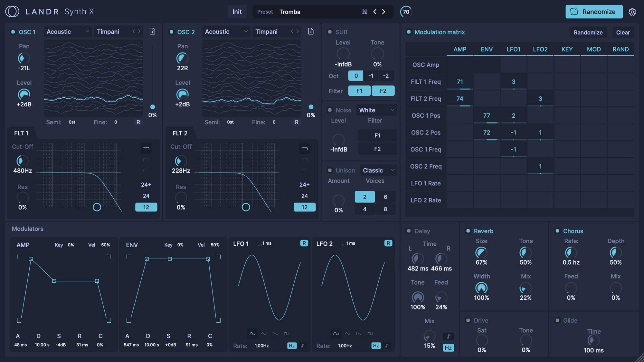Click the main Randomize button
Image resolution: width=644 pixels, height=362 pixels.
tap(594, 12)
